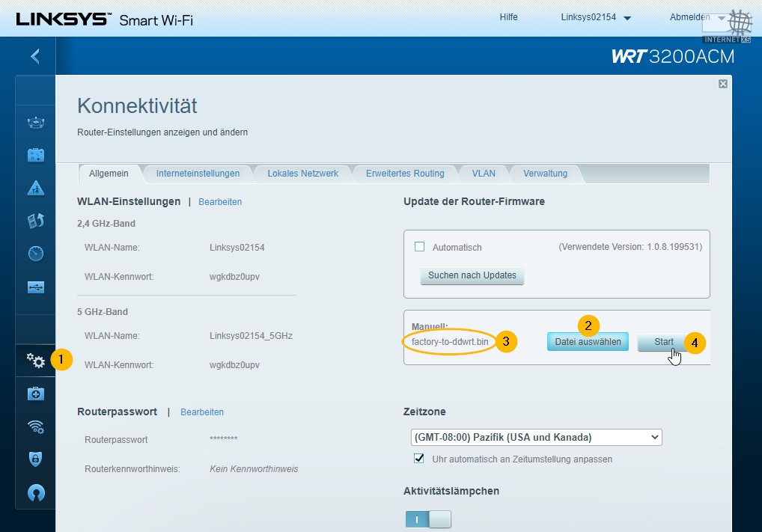Image resolution: width=762 pixels, height=532 pixels.
Task: Switch to the Verwaltung tab
Action: [545, 174]
